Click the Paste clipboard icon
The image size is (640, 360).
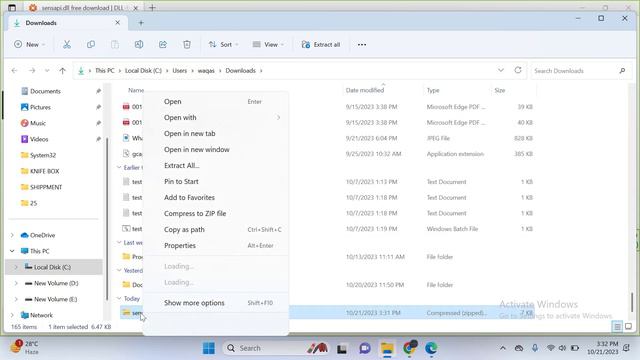[x=115, y=44]
